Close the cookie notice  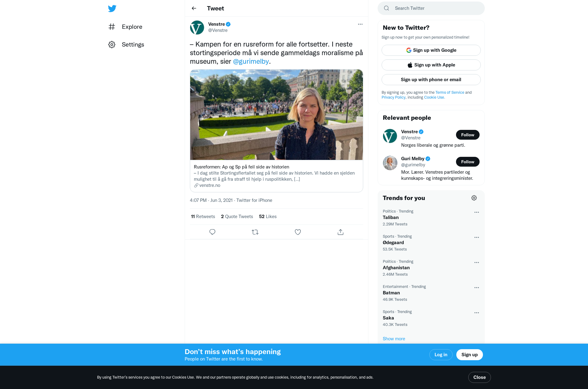tap(479, 377)
